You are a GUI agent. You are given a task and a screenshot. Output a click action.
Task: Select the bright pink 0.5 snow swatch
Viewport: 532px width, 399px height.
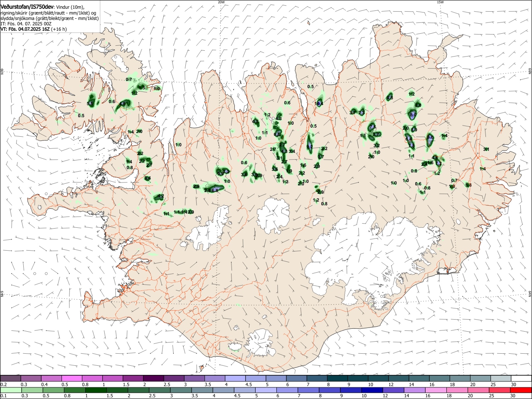coord(71,378)
